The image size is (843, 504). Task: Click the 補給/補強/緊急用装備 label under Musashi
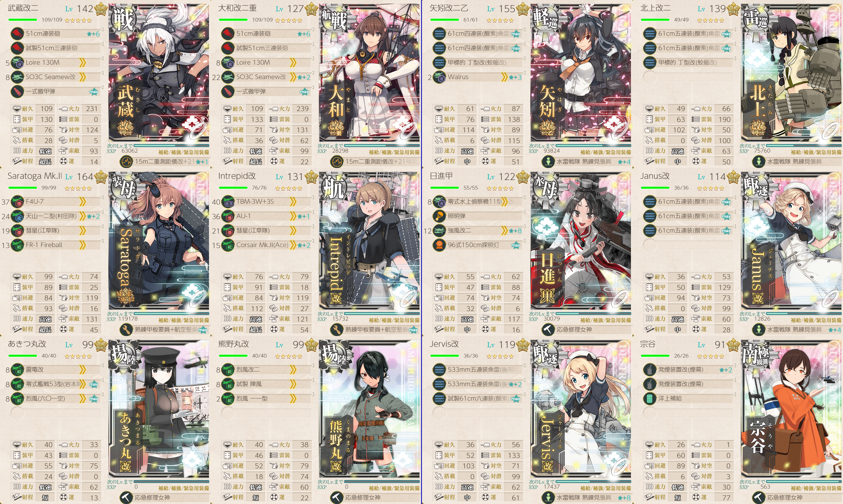click(184, 152)
